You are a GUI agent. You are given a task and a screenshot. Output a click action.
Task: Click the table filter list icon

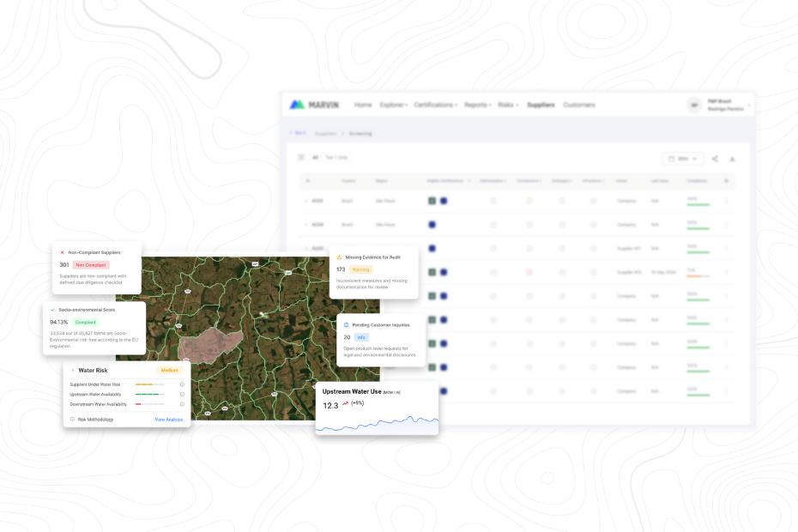(301, 157)
